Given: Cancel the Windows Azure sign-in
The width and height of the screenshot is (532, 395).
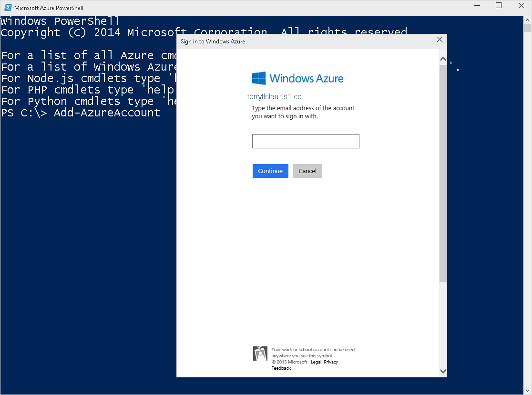Looking at the screenshot, I should tap(307, 171).
